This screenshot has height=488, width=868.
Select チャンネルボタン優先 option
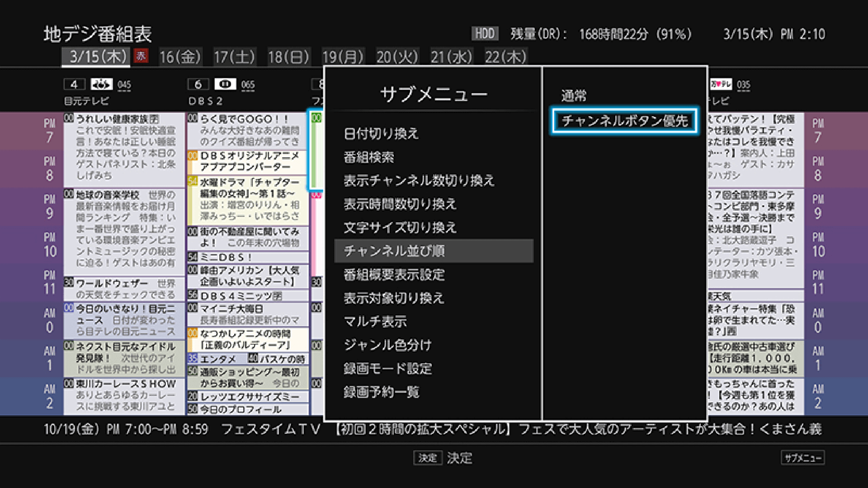(x=624, y=121)
